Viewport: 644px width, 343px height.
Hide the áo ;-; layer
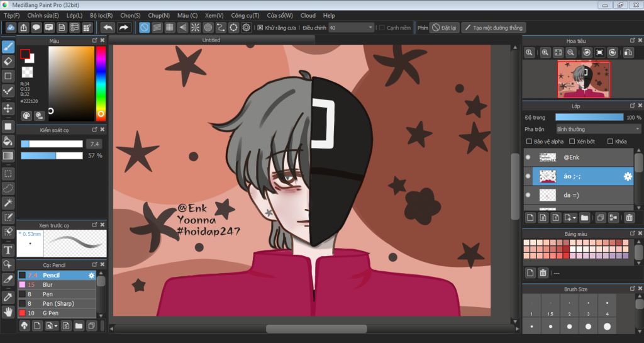coord(528,176)
